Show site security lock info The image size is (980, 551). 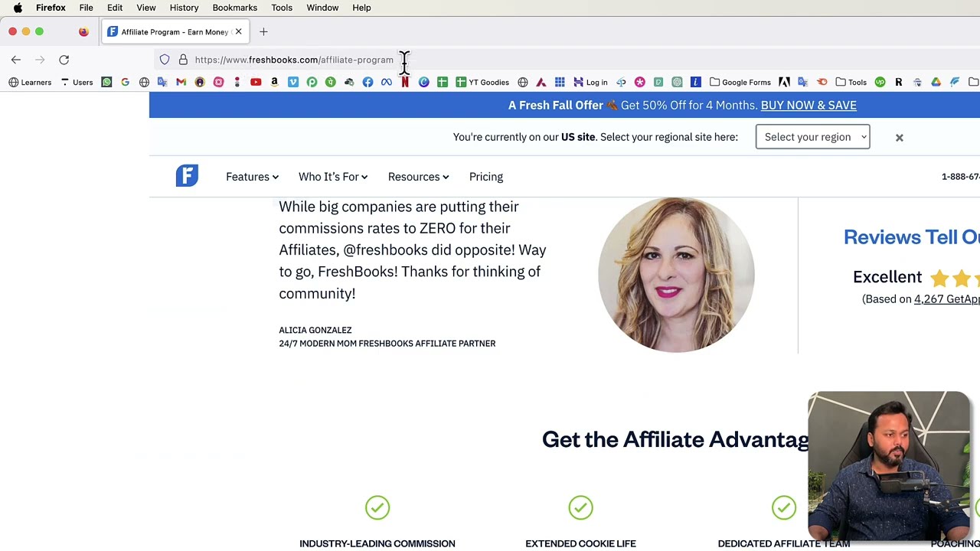click(x=183, y=60)
